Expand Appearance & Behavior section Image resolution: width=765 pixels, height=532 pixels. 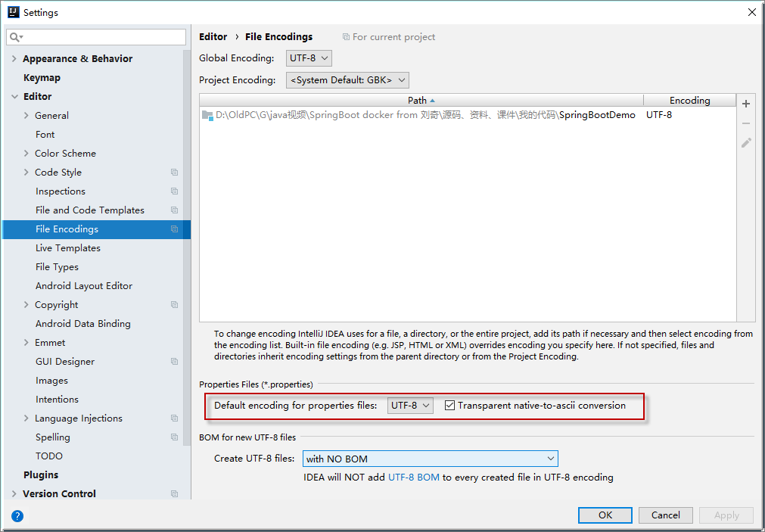click(14, 58)
